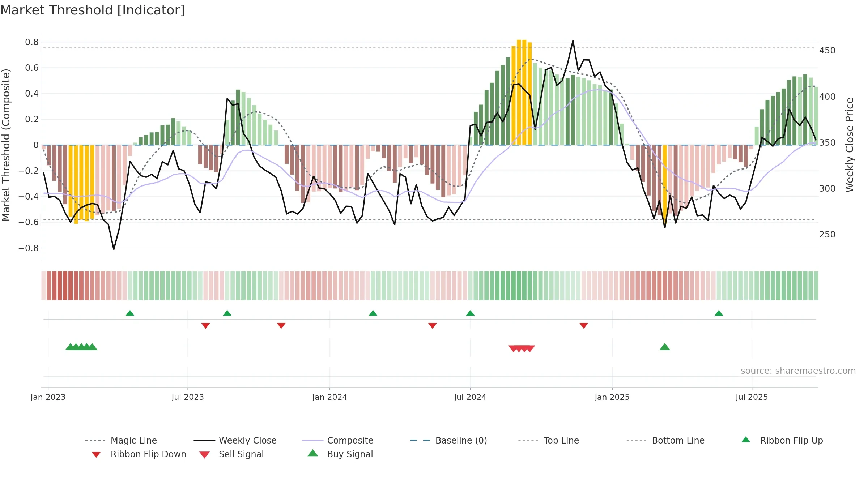The width and height of the screenshot is (868, 488).
Task: Click the ribbon flip down marker near November 2023
Action: (x=281, y=326)
